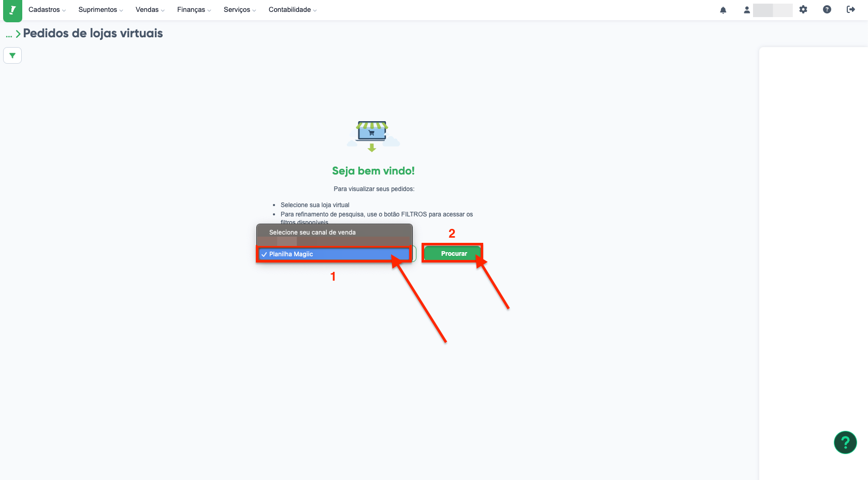
Task: Open the user profile icon
Action: (x=747, y=10)
